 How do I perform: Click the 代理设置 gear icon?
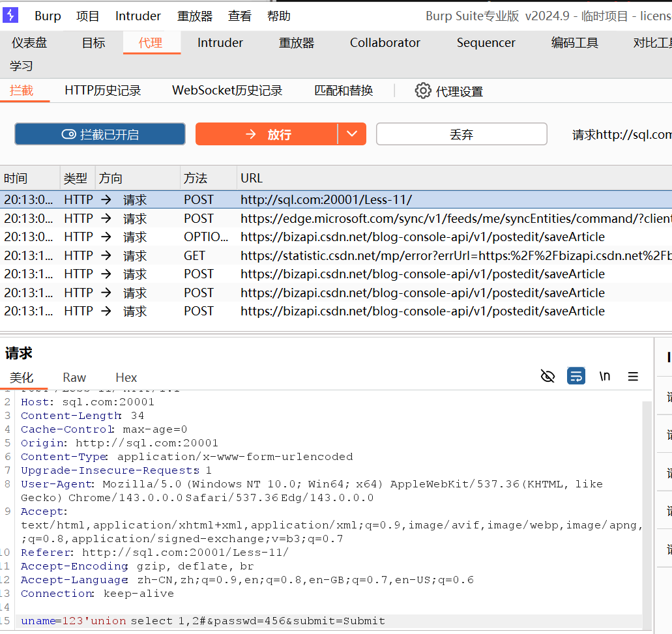pos(423,91)
